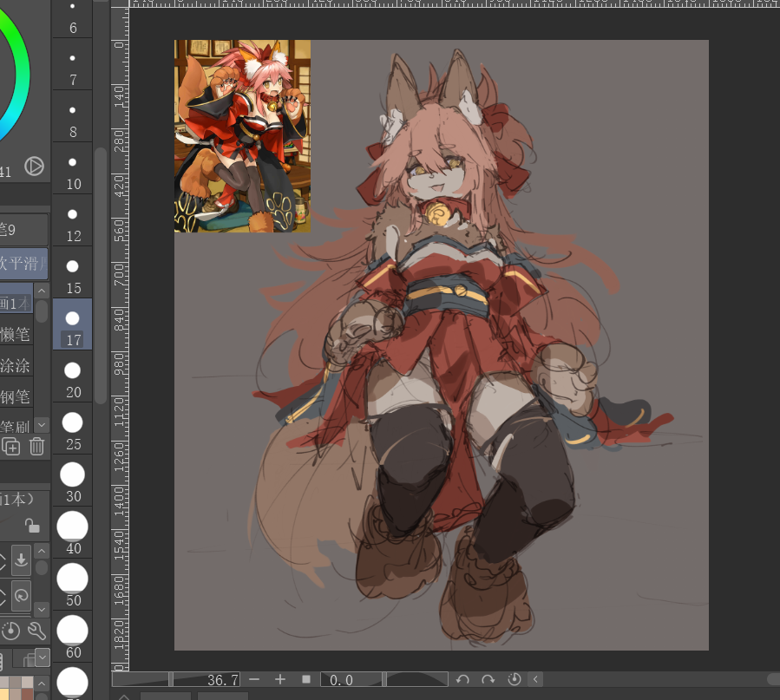Click the download-arrow icon in tool property
Screen dimensions: 780x700
click(x=22, y=559)
